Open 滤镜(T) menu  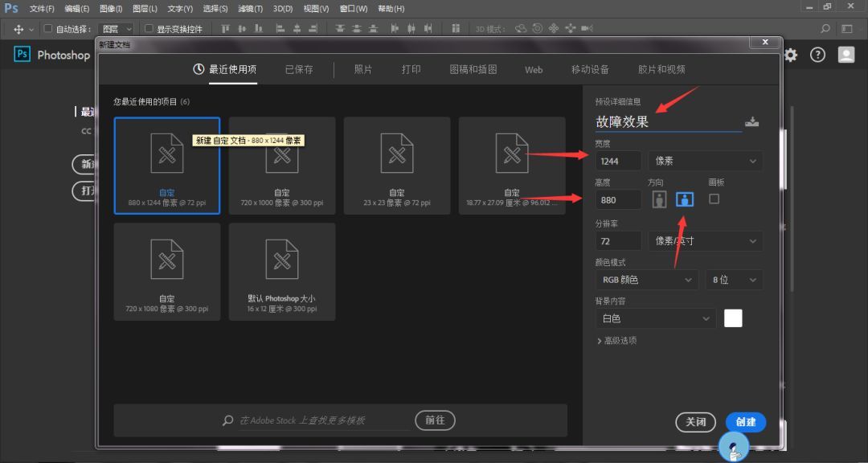coord(250,9)
